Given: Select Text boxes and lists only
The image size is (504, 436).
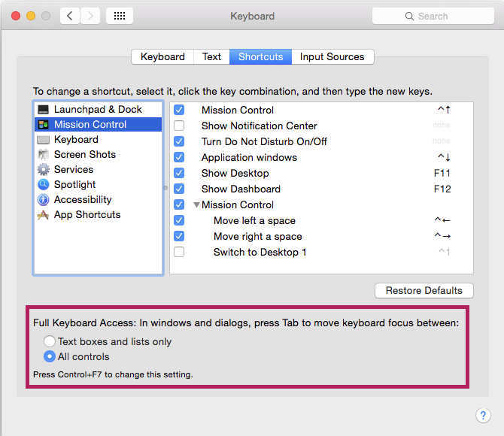Looking at the screenshot, I should (50, 342).
